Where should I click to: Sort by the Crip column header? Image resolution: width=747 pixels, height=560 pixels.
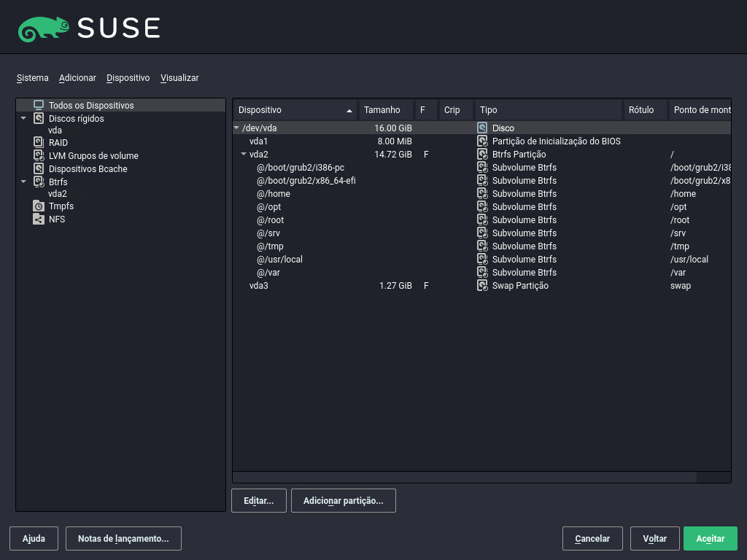pos(455,110)
